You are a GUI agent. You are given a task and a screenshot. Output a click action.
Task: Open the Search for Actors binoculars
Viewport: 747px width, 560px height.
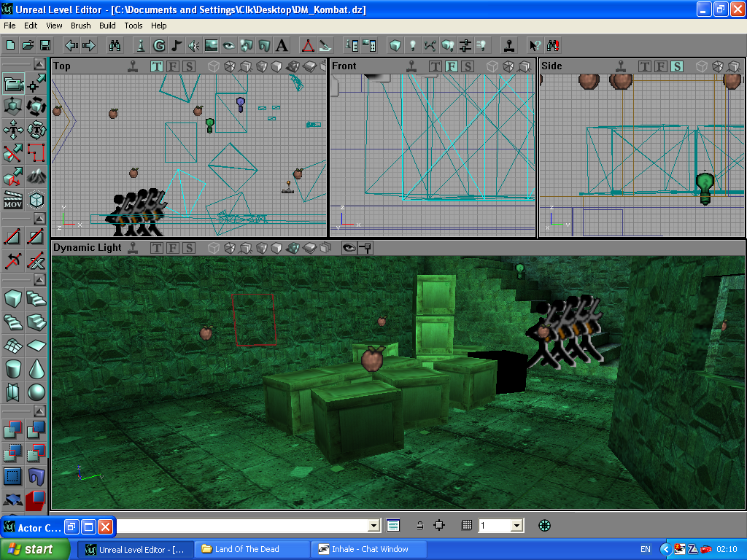pyautogui.click(x=115, y=45)
